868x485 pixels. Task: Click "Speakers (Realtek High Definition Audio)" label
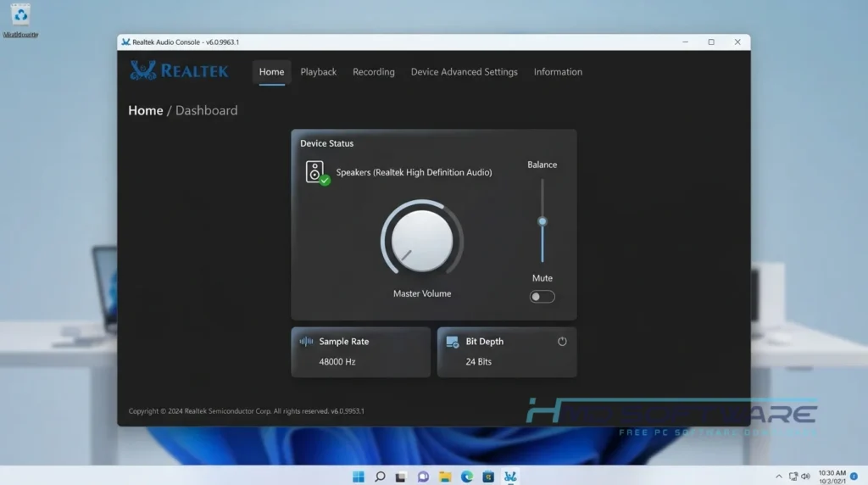414,172
